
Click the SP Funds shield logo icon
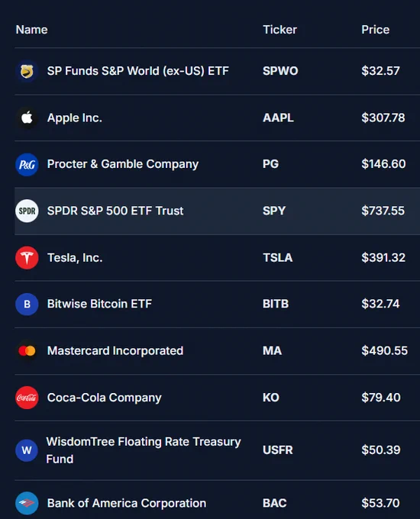27,71
